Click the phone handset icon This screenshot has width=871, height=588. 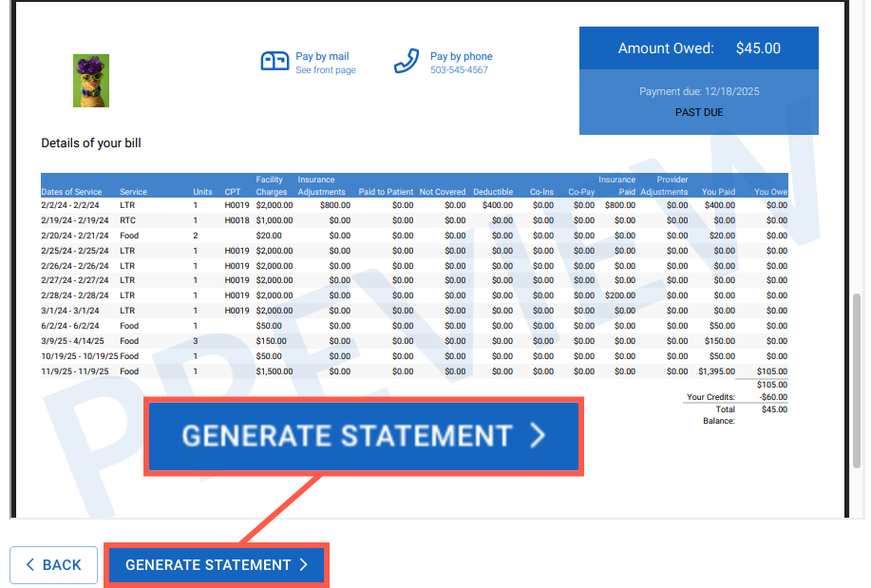pyautogui.click(x=407, y=62)
